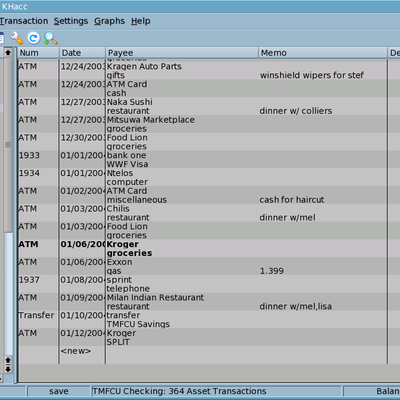The width and height of the screenshot is (400, 400).
Task: Select the Ntelos payee
Action: [120, 173]
